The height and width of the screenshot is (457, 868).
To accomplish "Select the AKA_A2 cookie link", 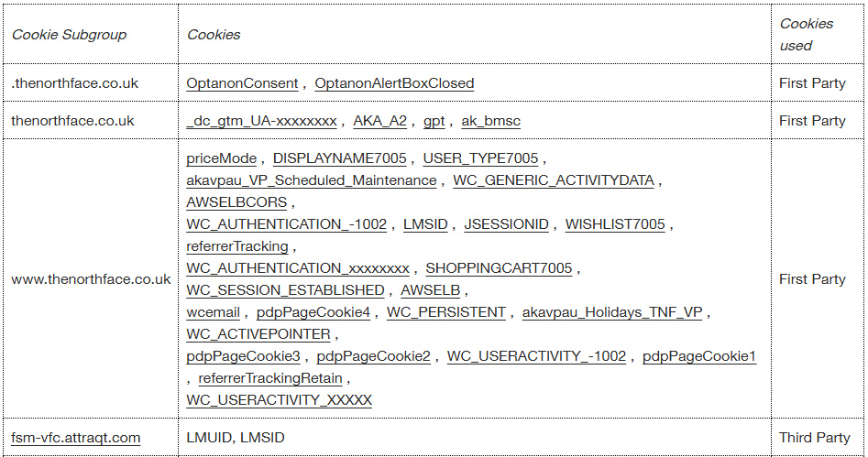I will coord(379,121).
